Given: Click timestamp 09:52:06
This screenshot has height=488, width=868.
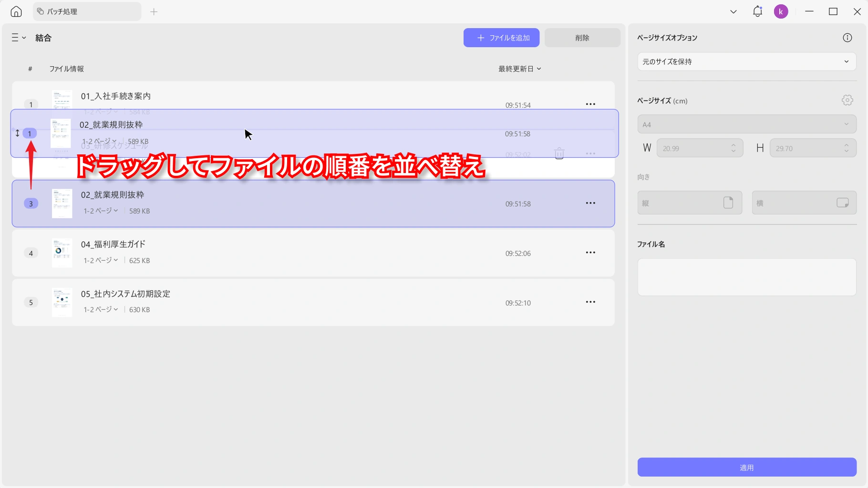Looking at the screenshot, I should coord(518,254).
